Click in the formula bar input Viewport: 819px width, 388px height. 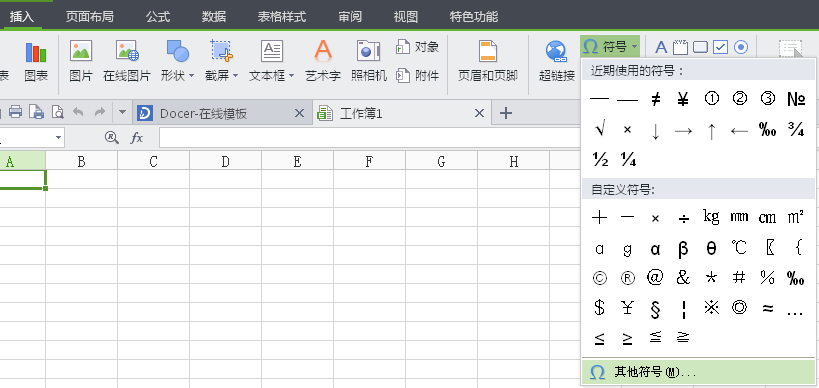(370, 138)
